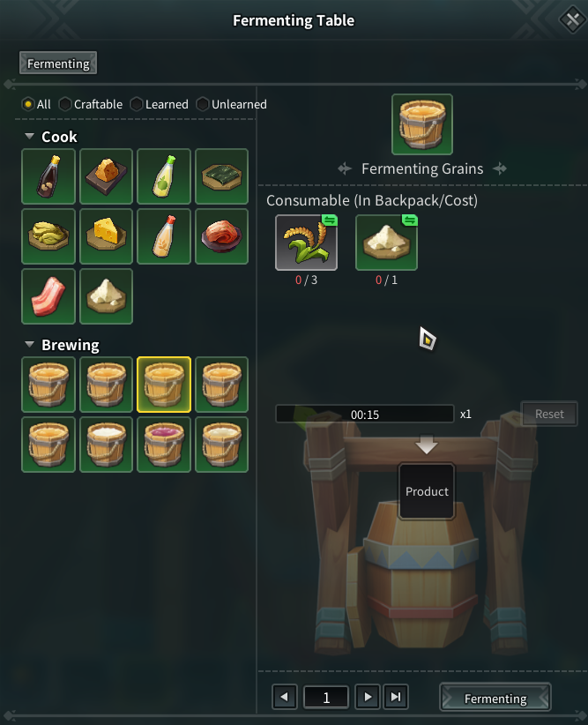Screen dimensions: 588x725
Task: Click the flour pile ingredient slot
Action: [x=386, y=243]
